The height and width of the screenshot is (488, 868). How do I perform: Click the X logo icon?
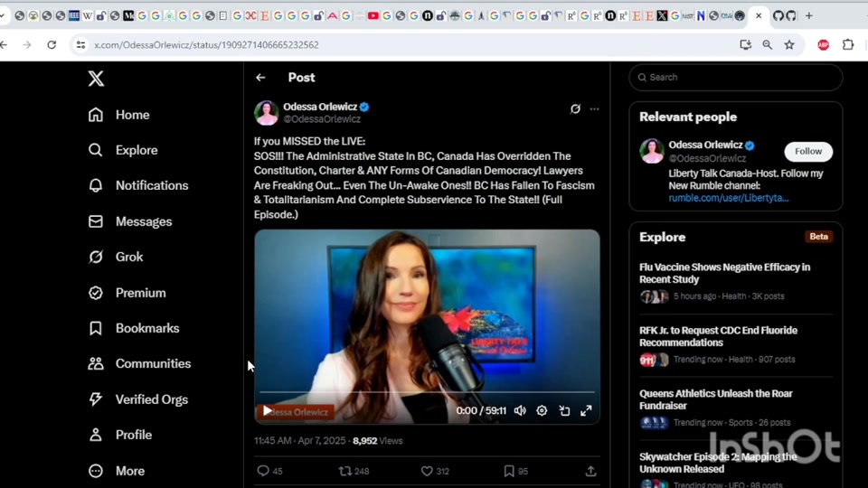tap(96, 79)
